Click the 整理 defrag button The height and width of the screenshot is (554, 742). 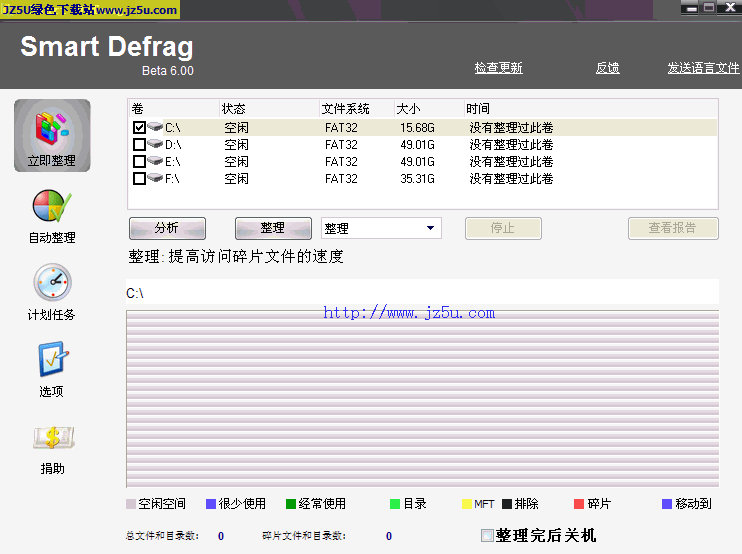pyautogui.click(x=273, y=229)
